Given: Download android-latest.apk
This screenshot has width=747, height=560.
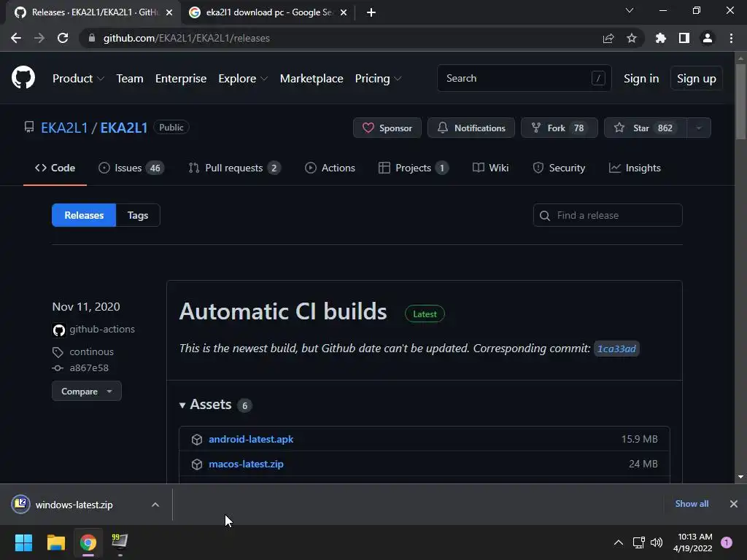Looking at the screenshot, I should click(251, 439).
